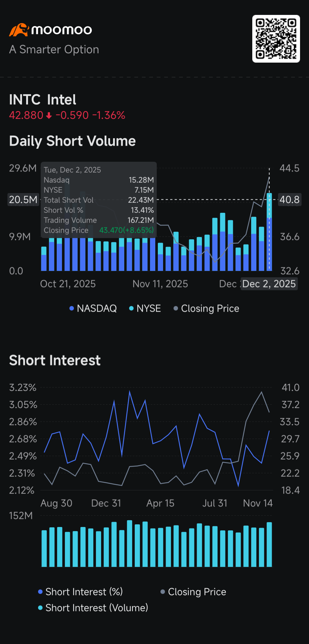Toggle the Short Interest (Volume) legend item
Image resolution: width=309 pixels, height=644 pixels.
[x=93, y=608]
